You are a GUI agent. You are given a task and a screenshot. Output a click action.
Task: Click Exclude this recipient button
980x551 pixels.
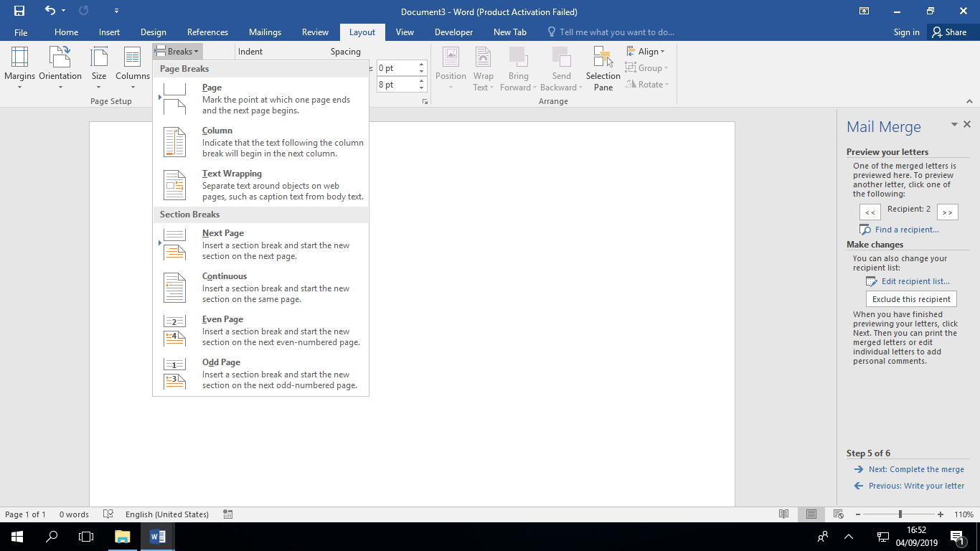point(911,299)
